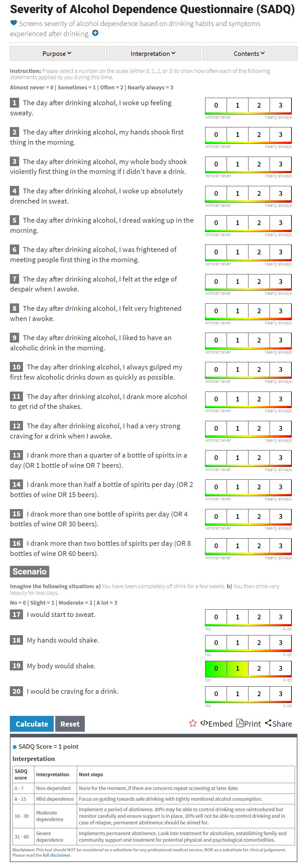Click the blue heart icon under the title
The height and width of the screenshot is (868, 301).
click(x=13, y=23)
